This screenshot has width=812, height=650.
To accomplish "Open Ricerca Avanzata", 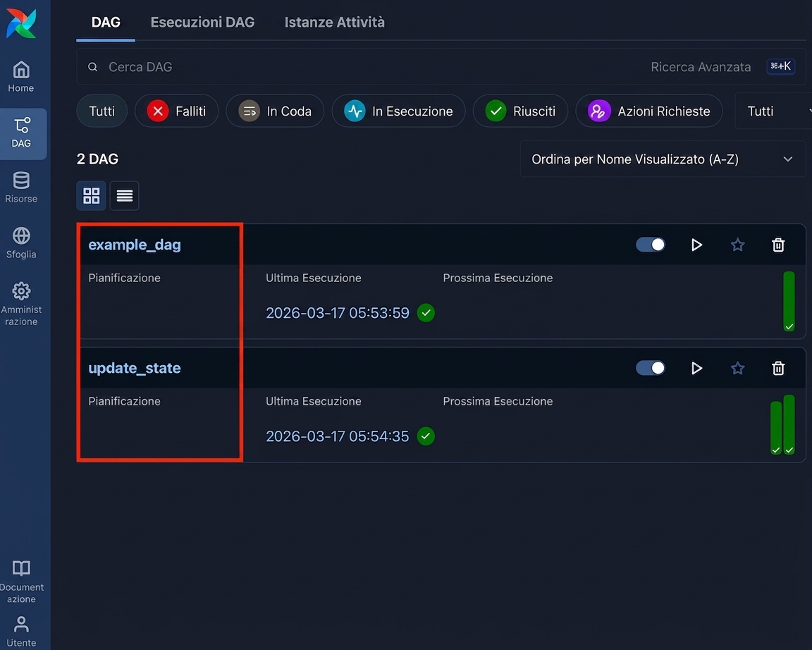I will pos(701,67).
